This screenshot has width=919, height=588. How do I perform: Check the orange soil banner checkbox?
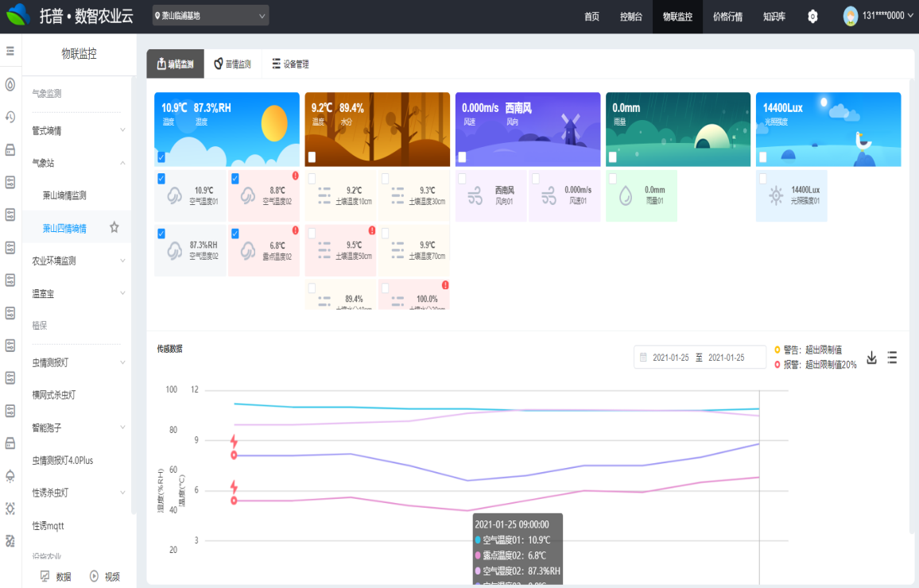[x=312, y=157]
